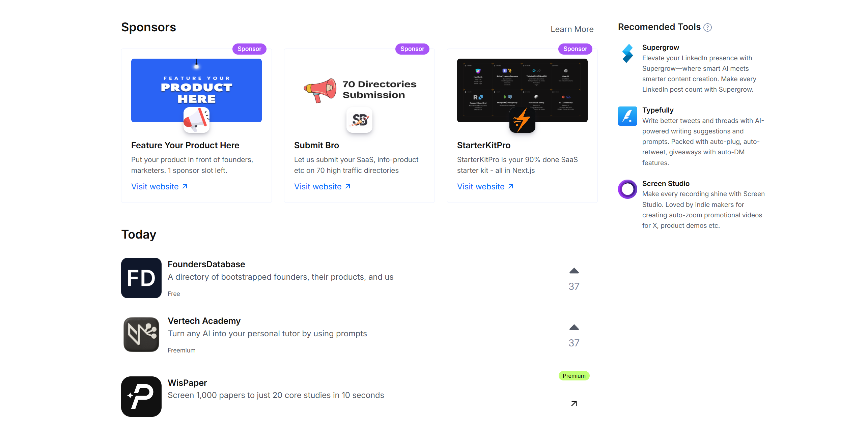The image size is (868, 433).
Task: Click the WisPaper P logo icon
Action: coord(141,396)
